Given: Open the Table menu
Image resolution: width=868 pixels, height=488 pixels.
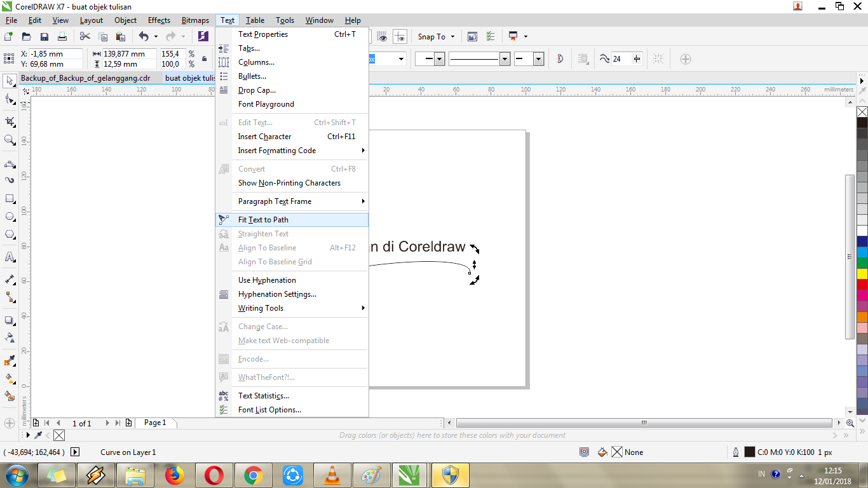Looking at the screenshot, I should [255, 20].
